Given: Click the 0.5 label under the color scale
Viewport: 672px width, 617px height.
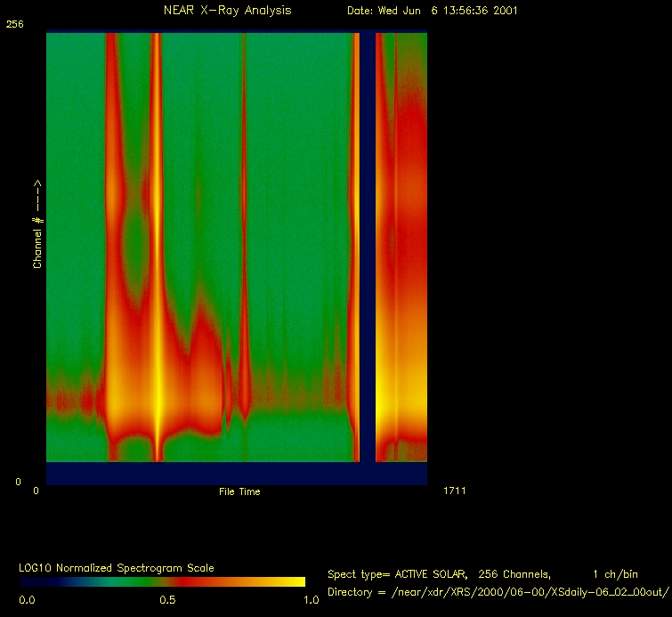Looking at the screenshot, I should click(x=166, y=600).
